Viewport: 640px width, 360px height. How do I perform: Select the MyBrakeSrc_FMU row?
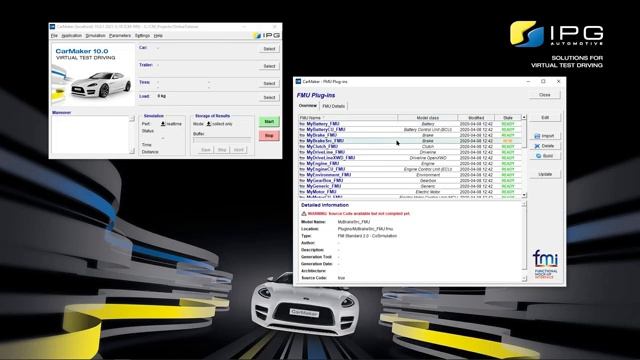410,141
